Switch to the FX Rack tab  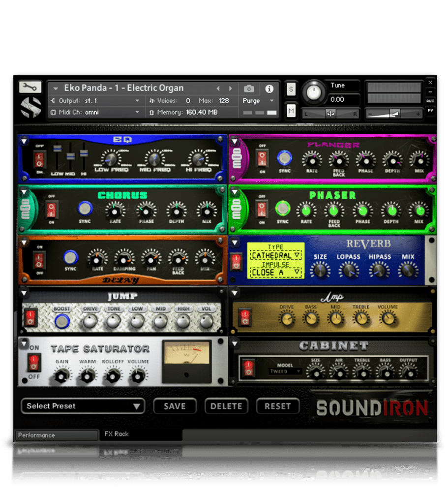pyautogui.click(x=141, y=434)
